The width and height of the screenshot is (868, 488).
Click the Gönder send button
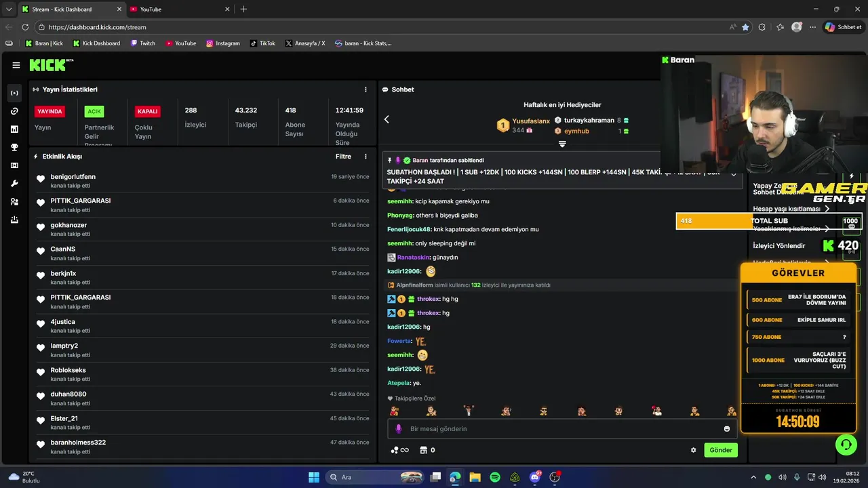click(x=721, y=450)
